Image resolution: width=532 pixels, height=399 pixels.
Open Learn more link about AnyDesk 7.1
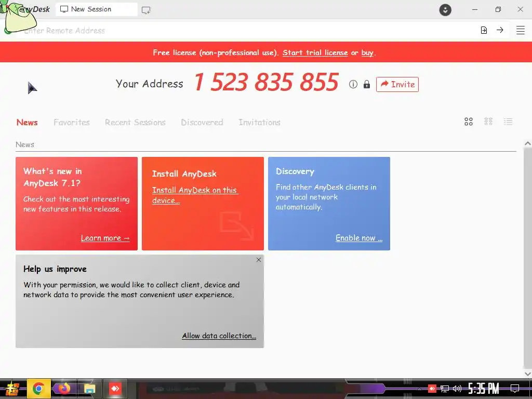(x=105, y=238)
